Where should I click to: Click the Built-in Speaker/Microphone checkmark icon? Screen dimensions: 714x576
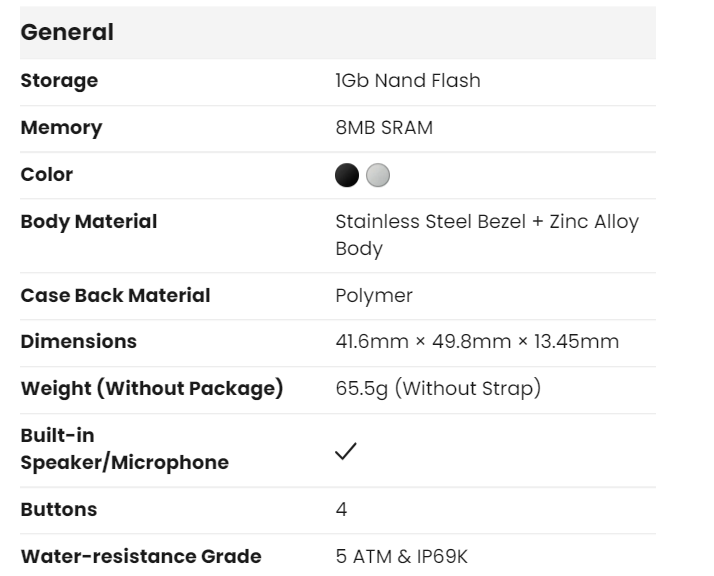coord(346,451)
